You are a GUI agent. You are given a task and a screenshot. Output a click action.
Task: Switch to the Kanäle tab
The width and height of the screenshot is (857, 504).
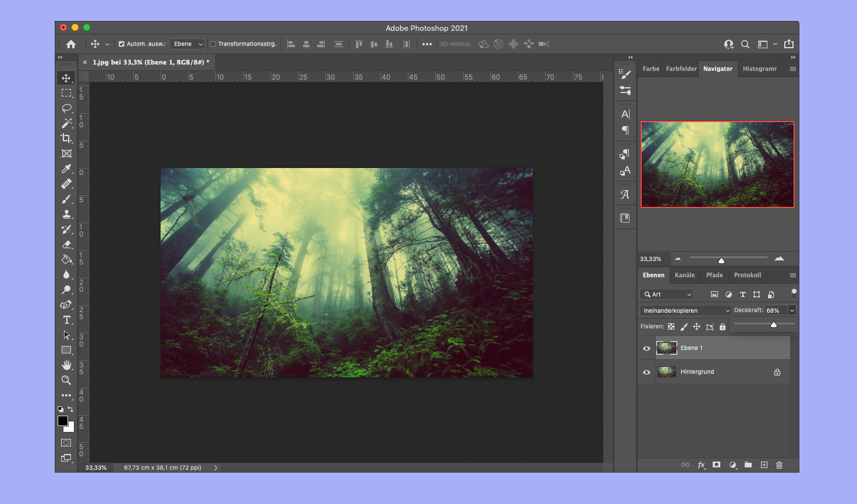pyautogui.click(x=685, y=275)
